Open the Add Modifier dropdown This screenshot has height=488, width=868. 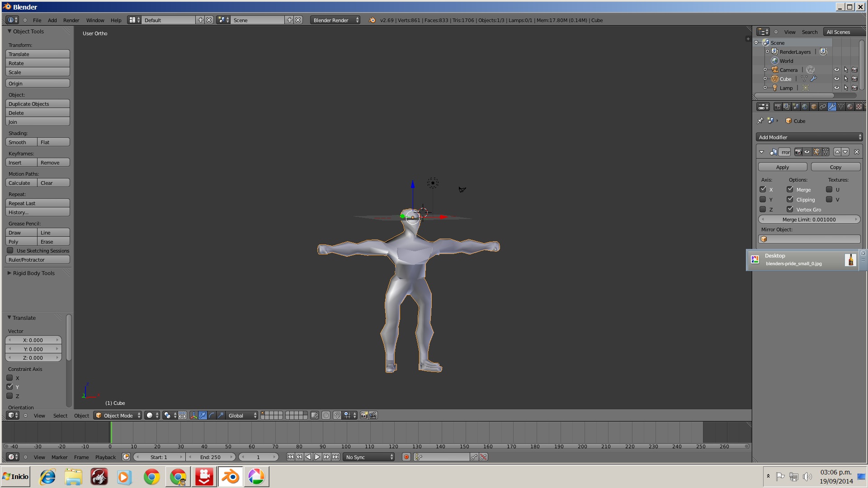tap(809, 137)
